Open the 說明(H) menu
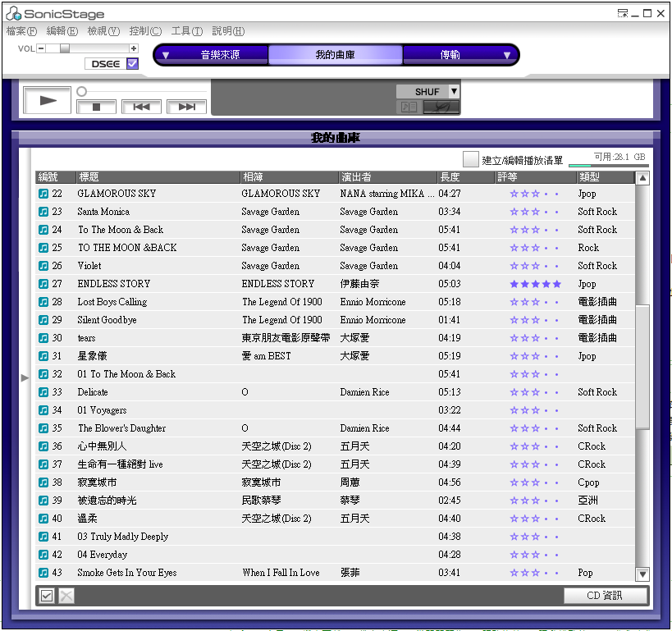The image size is (672, 631). coord(228,31)
